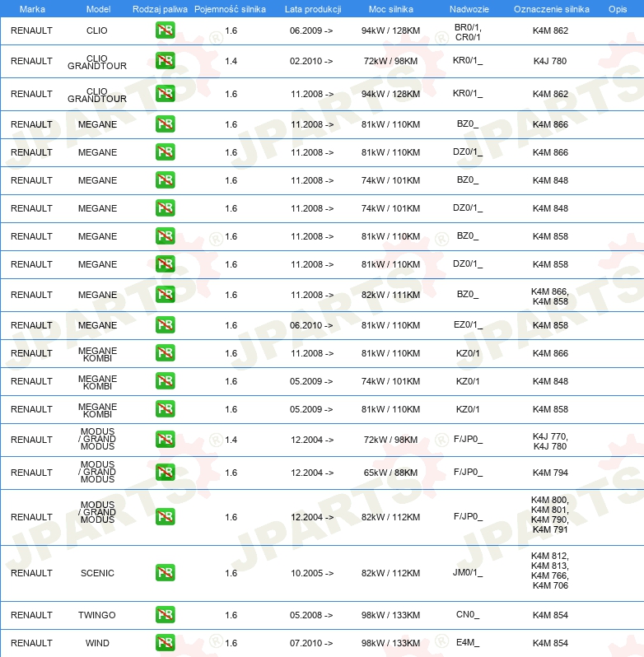Click RENAULT in the WIND row
The image size is (644, 657).
(31, 643)
